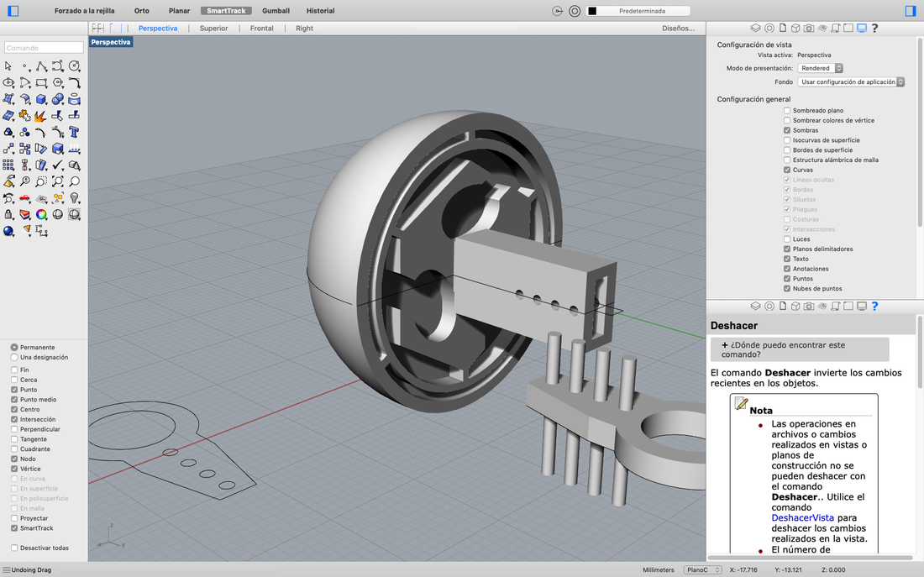Viewport: 924px width, 577px height.
Task: Open Layers panel in upper sidebar
Action: (755, 28)
